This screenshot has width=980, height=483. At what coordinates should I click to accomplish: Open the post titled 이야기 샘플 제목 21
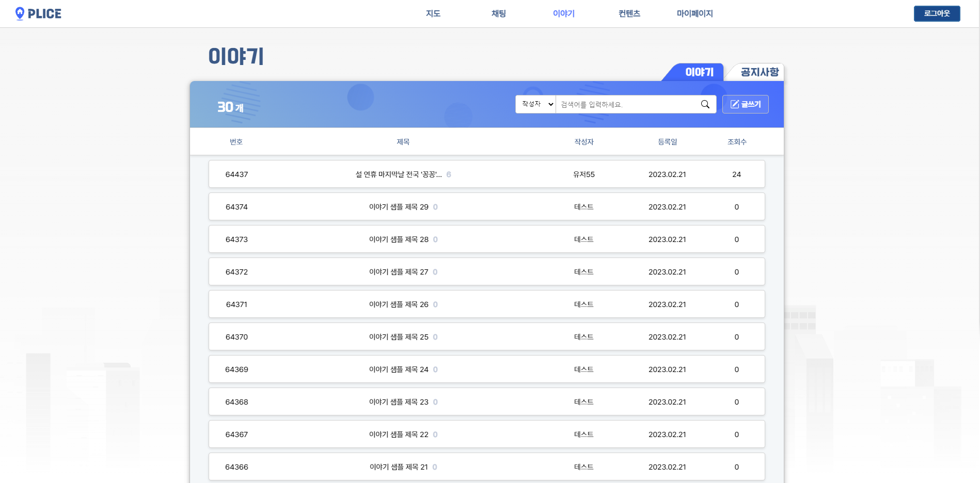pyautogui.click(x=398, y=466)
